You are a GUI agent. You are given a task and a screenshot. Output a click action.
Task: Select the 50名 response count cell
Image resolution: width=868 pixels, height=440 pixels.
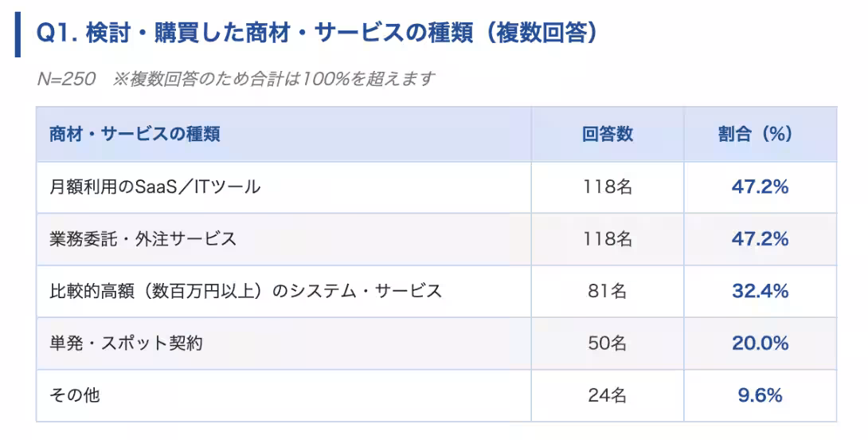coord(608,343)
